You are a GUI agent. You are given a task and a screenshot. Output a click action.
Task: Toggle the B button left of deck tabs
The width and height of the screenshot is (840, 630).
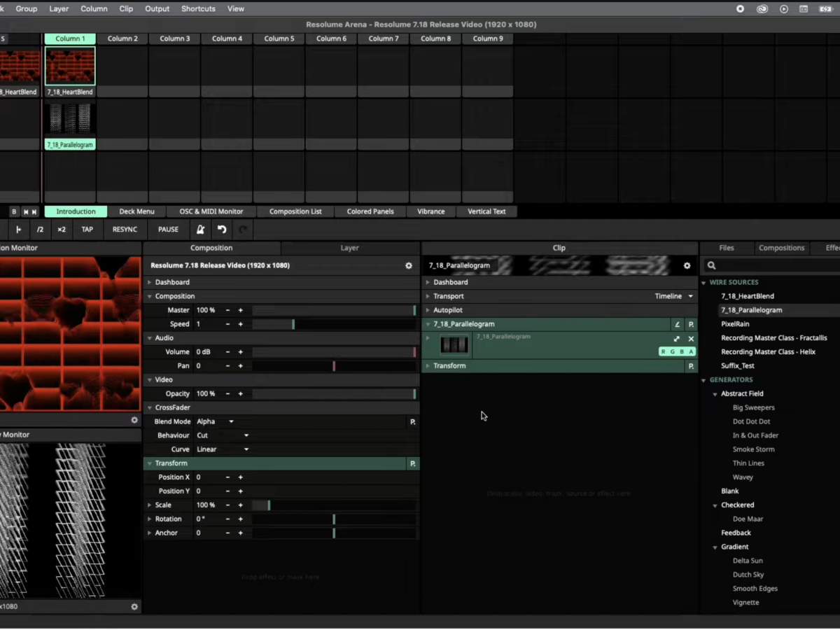pyautogui.click(x=13, y=211)
